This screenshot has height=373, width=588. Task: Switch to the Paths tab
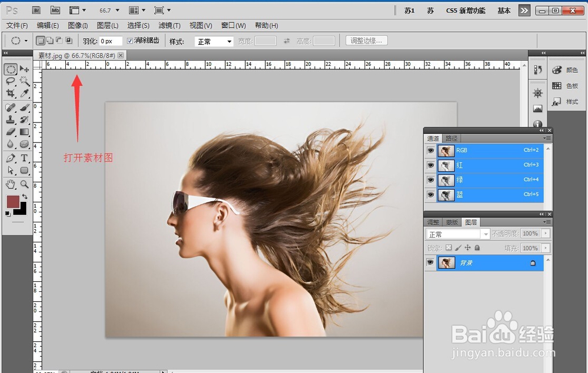point(451,138)
